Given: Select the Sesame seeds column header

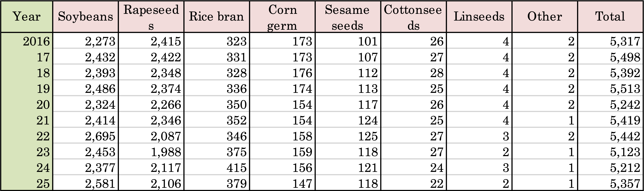Looking at the screenshot, I should pyautogui.click(x=347, y=17).
